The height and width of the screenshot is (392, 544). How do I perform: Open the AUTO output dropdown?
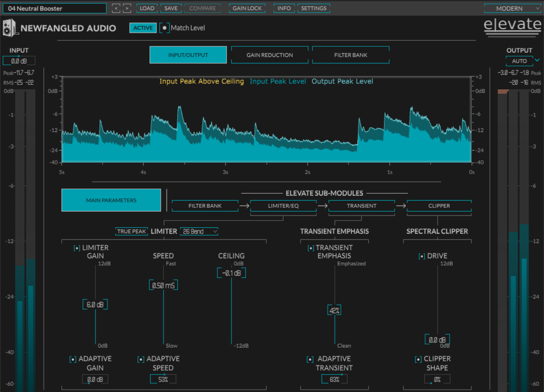(x=519, y=61)
